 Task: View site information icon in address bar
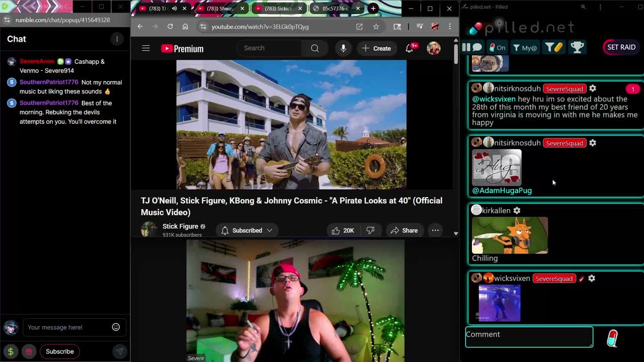pyautogui.click(x=203, y=27)
